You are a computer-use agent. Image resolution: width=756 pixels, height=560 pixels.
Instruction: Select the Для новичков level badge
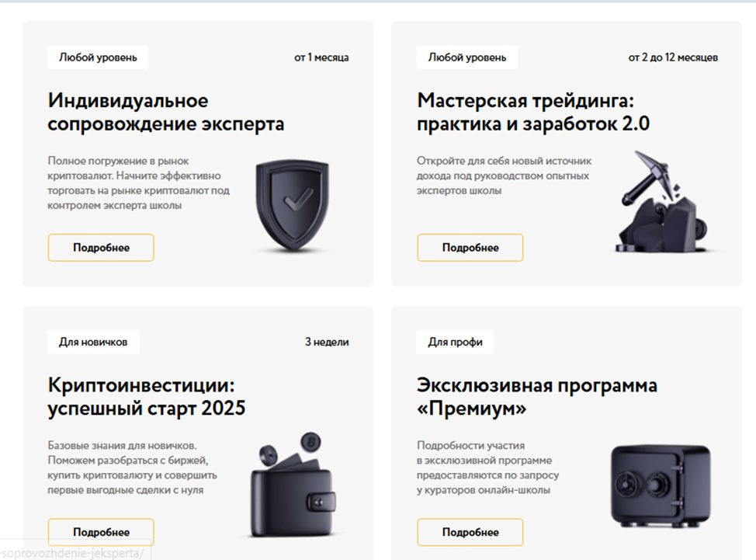(93, 342)
